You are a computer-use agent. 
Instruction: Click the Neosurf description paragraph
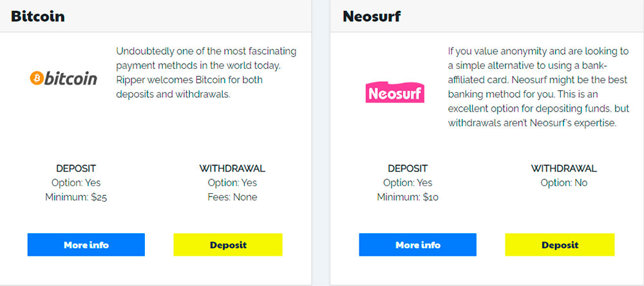coord(538,86)
